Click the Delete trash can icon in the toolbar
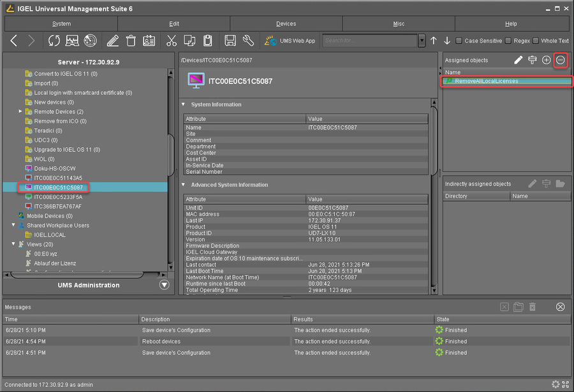This screenshot has width=574, height=392. (x=131, y=41)
